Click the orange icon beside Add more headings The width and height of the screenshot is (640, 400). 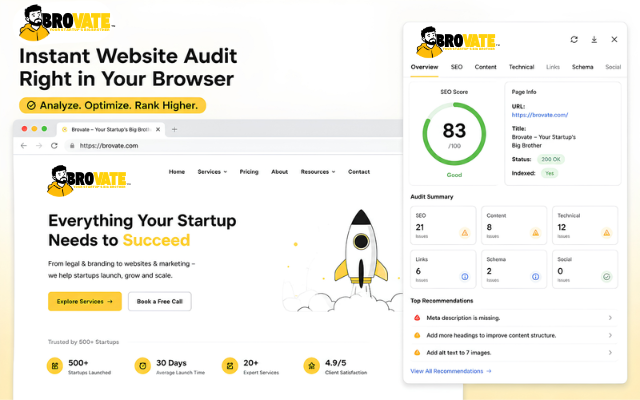[417, 335]
